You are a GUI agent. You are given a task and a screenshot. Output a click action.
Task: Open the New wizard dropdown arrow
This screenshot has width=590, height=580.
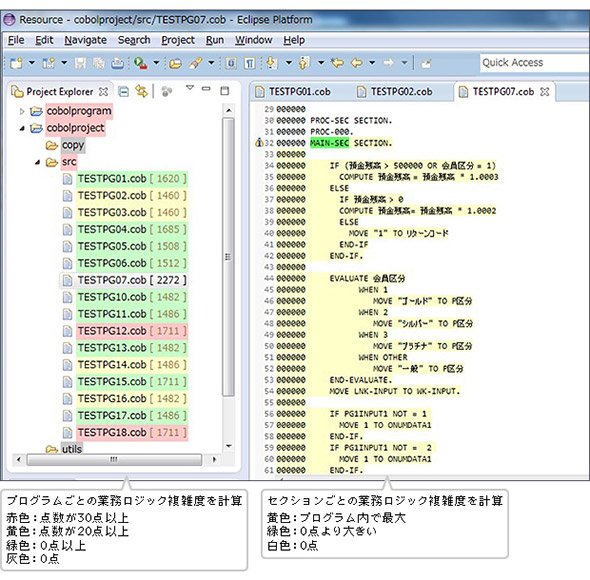click(32, 62)
